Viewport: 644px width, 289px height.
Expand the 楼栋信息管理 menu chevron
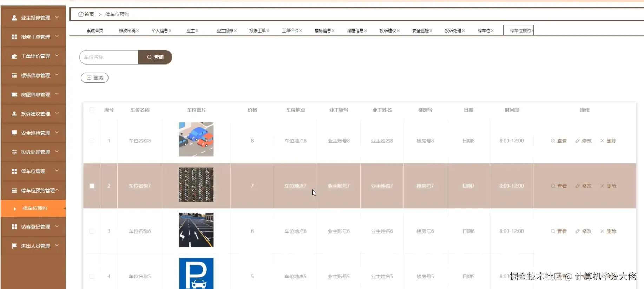point(57,75)
